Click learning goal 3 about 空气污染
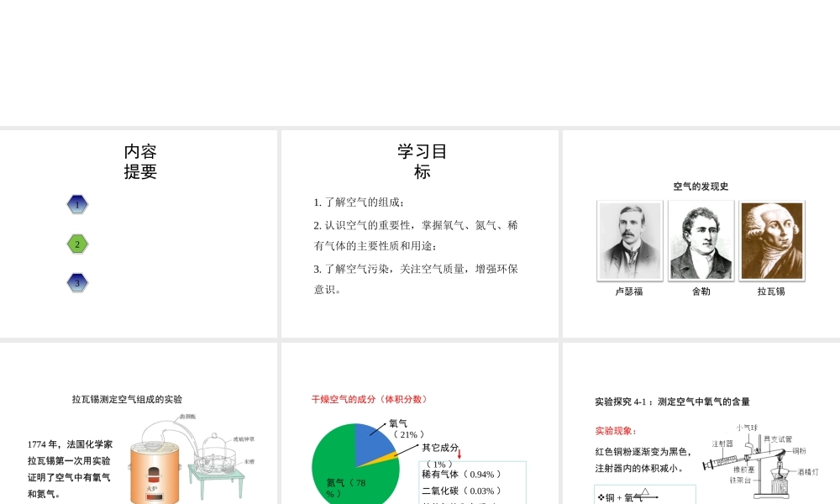This screenshot has width=840, height=504. click(x=416, y=279)
